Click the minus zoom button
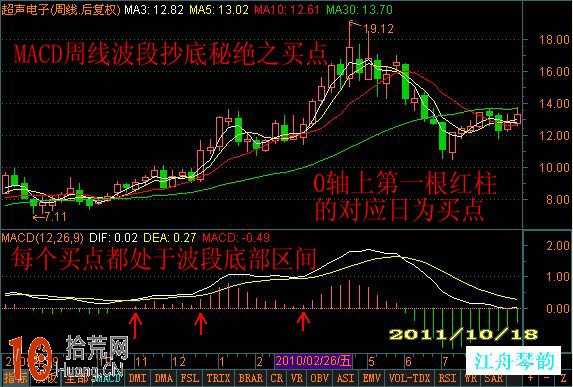Viewport: 573px width, 387px height. coord(547,378)
